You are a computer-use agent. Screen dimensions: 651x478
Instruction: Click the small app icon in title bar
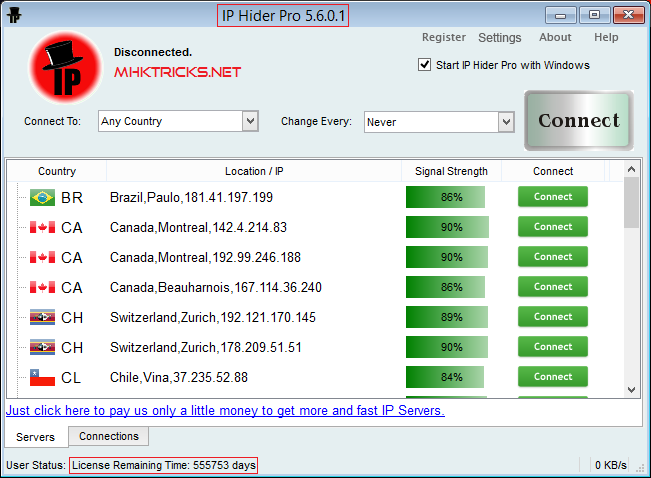coord(14,15)
